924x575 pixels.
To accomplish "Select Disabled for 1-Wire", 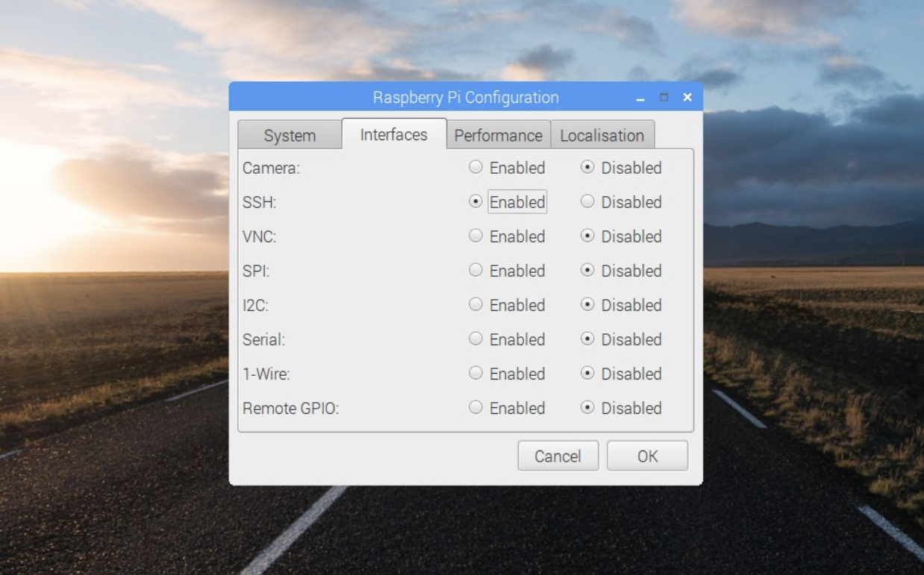I will pyautogui.click(x=621, y=374).
